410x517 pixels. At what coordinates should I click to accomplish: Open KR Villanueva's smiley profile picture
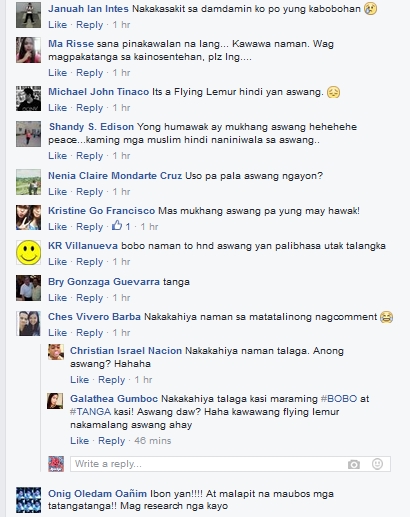tap(29, 253)
